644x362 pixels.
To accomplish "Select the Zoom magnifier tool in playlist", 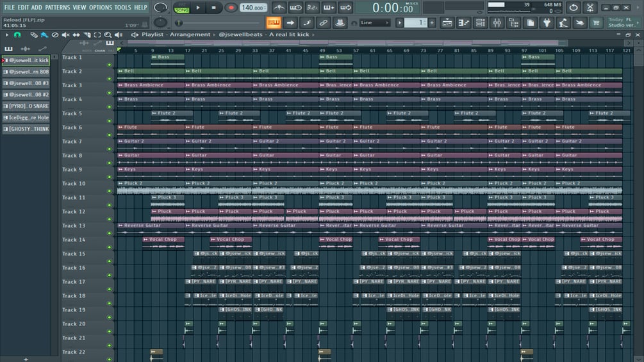I will point(108,35).
